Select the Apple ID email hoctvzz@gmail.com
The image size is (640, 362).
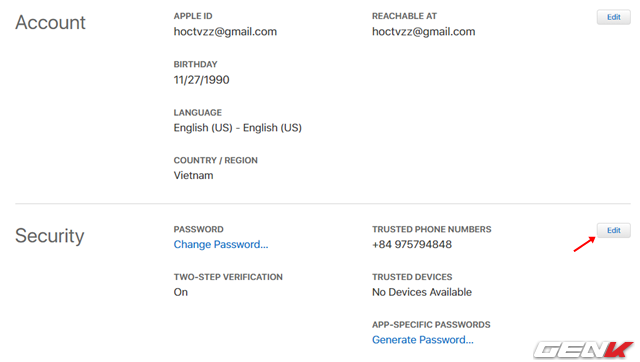click(225, 32)
